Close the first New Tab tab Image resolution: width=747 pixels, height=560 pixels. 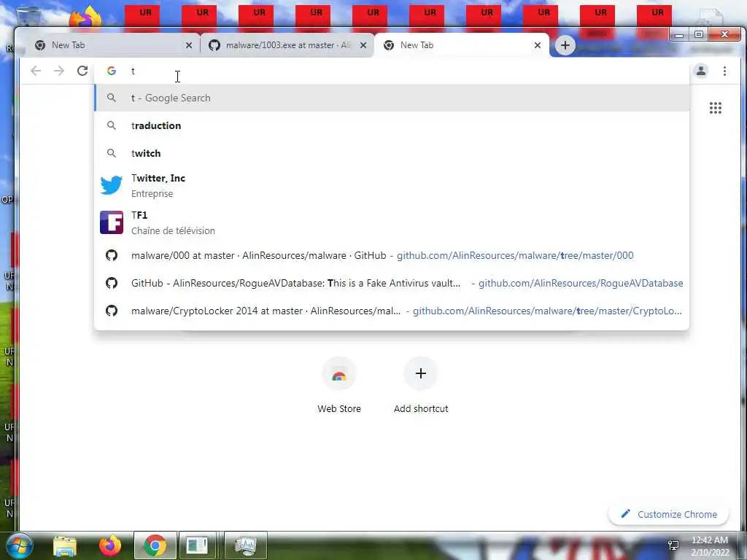pos(189,45)
